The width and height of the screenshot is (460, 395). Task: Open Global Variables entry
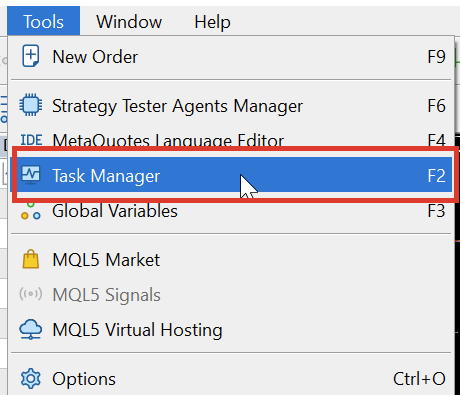point(231,211)
